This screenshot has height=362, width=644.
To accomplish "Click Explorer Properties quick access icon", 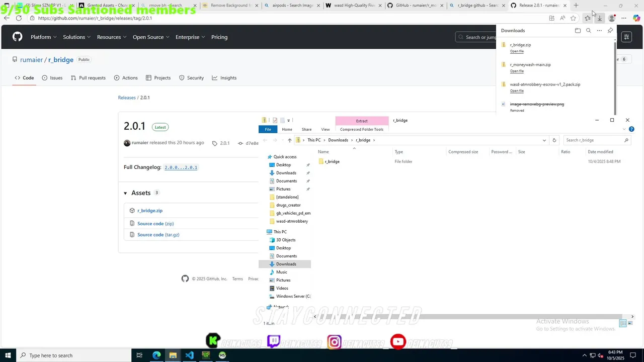I will (275, 120).
